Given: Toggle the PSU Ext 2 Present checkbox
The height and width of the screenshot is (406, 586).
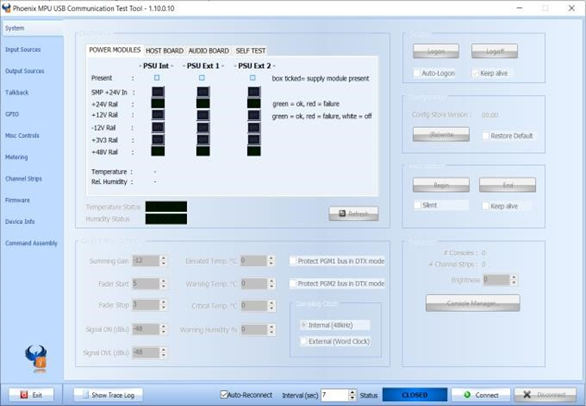Looking at the screenshot, I should (253, 78).
